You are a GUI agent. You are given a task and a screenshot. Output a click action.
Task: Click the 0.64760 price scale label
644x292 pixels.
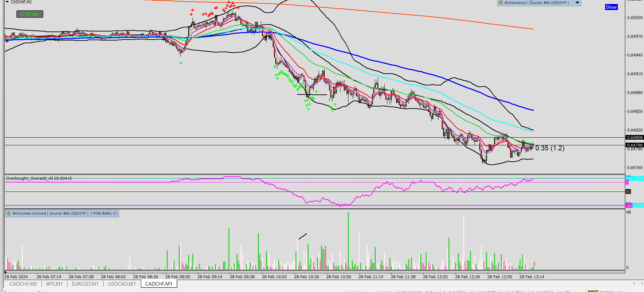point(635,168)
